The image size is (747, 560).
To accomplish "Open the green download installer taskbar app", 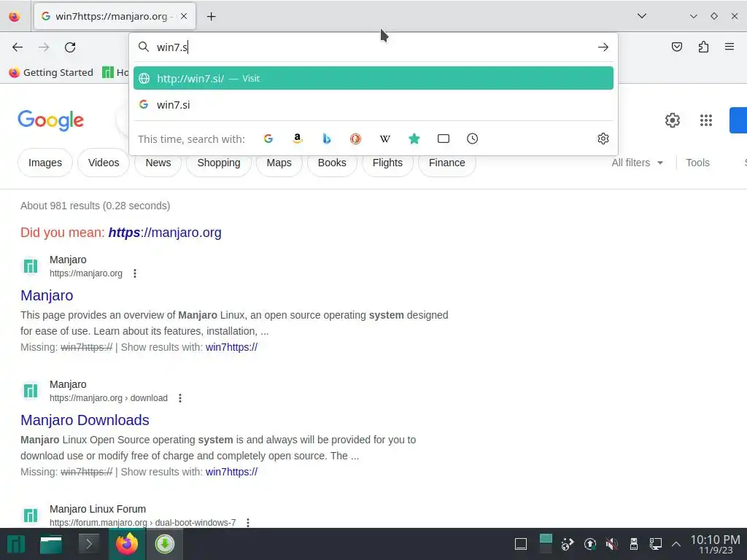I will coord(164,544).
